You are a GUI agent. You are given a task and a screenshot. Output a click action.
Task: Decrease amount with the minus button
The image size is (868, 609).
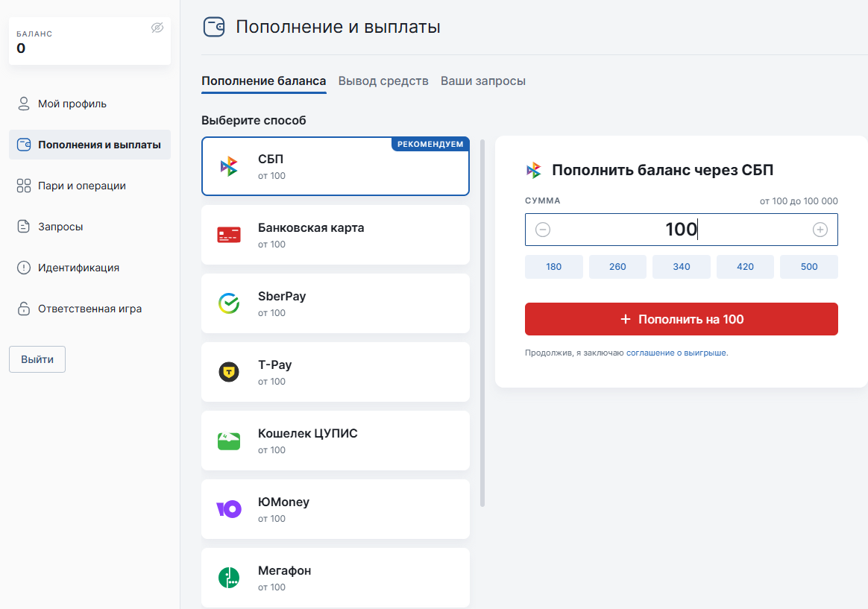pos(543,230)
